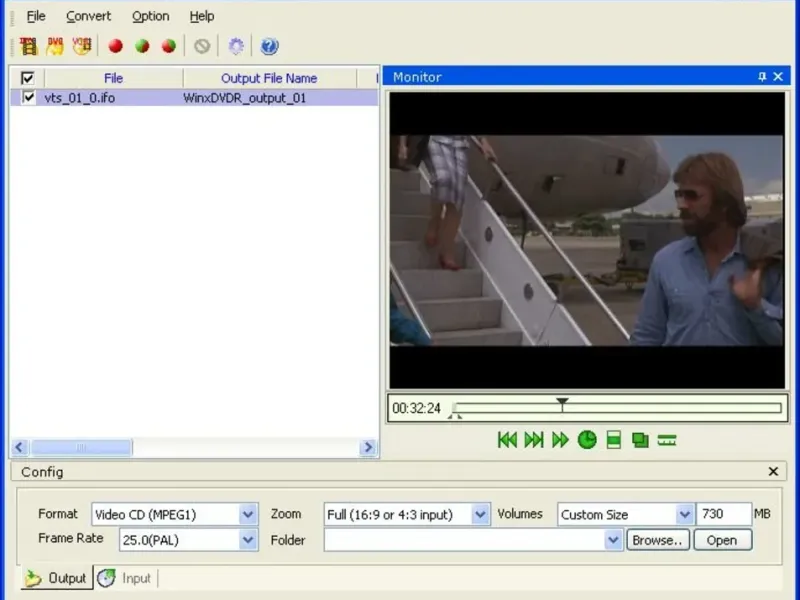Viewport: 800px width, 600px height.
Task: Click the Monitor playback position marker
Action: pyautogui.click(x=562, y=404)
